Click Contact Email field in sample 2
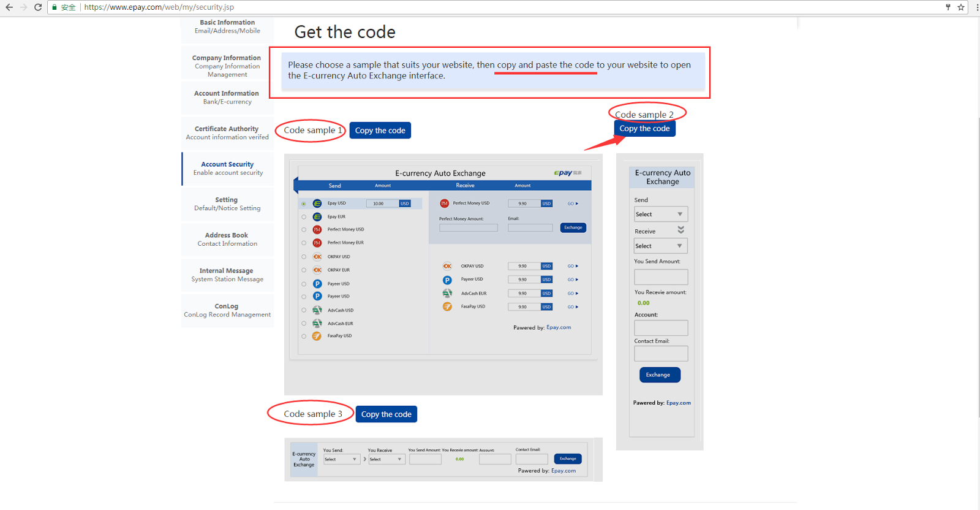This screenshot has height=510, width=980. coord(661,354)
